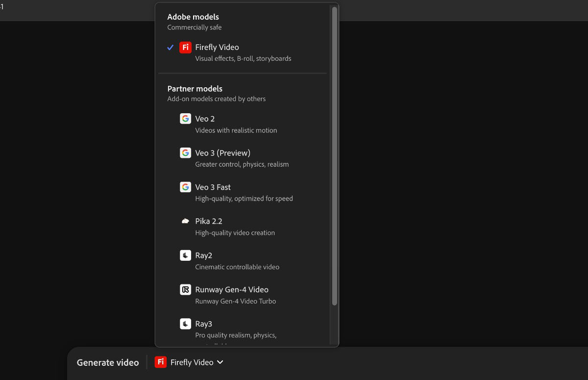The image size is (588, 380).
Task: Click 'High-quality, optimized for speed' text
Action: [x=244, y=199]
